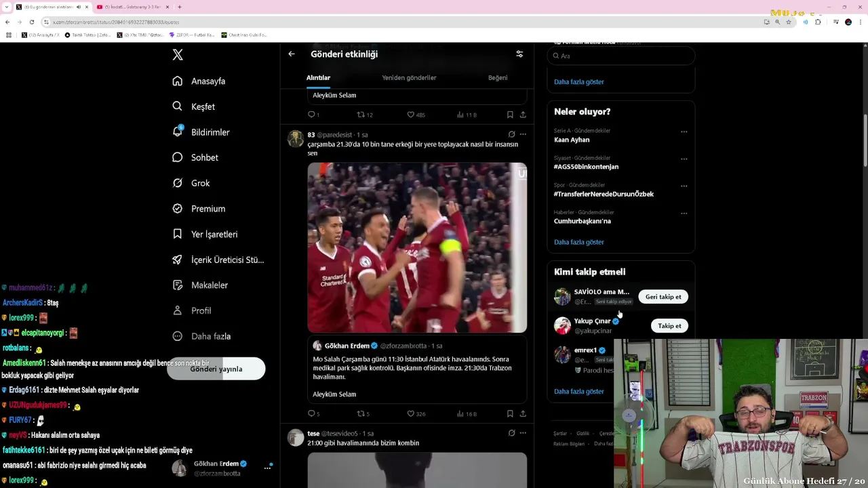This screenshot has height=488, width=868.
Task: Click the Profil person icon
Action: coord(178,310)
